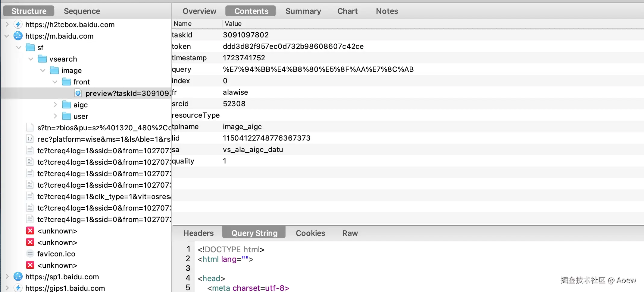Sort by the Name column header
Screen dimensions: 644x292
click(x=197, y=24)
